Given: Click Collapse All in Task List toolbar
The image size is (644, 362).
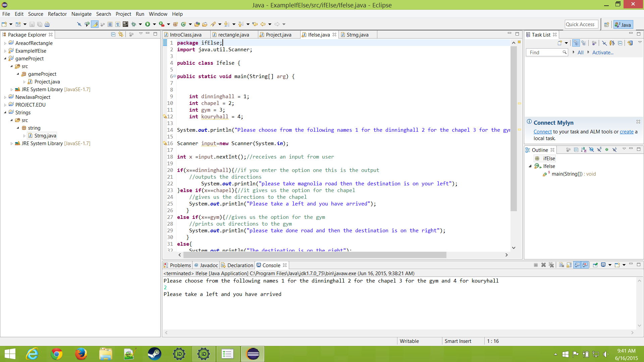Looking at the screenshot, I should 620,43.
